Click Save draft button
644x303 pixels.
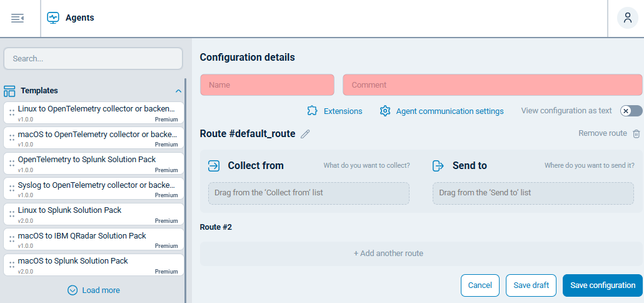[x=531, y=285]
